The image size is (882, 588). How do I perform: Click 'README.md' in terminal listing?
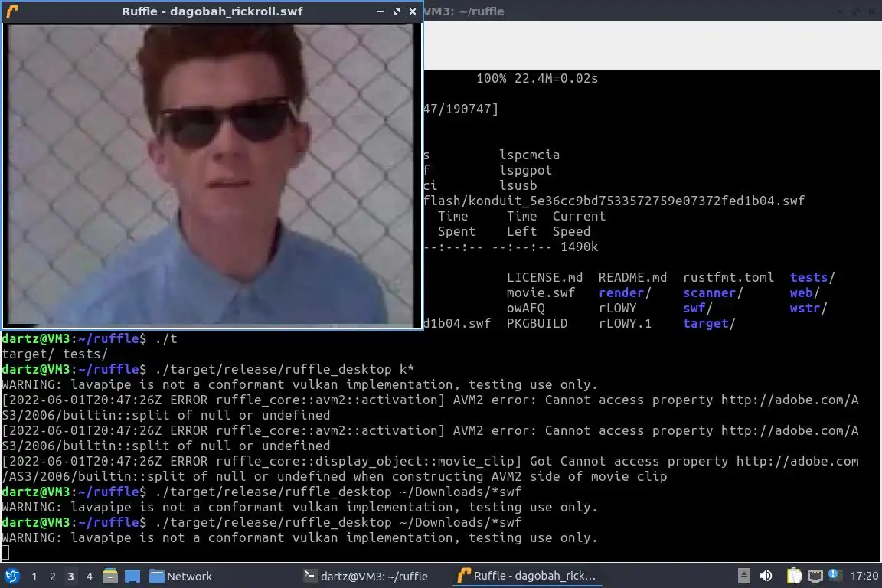[632, 277]
